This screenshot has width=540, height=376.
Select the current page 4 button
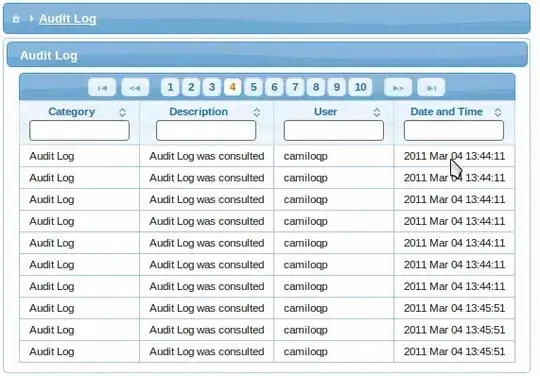click(233, 87)
